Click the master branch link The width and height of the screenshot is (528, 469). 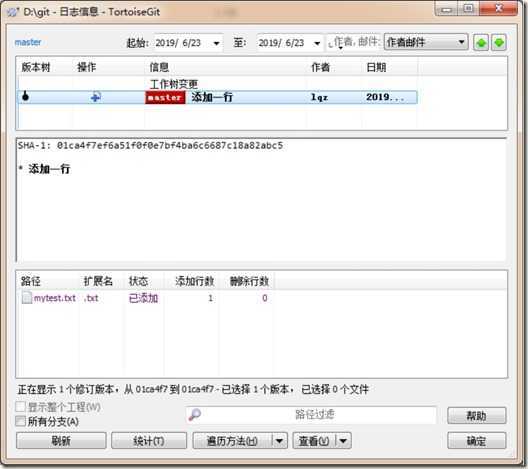28,42
